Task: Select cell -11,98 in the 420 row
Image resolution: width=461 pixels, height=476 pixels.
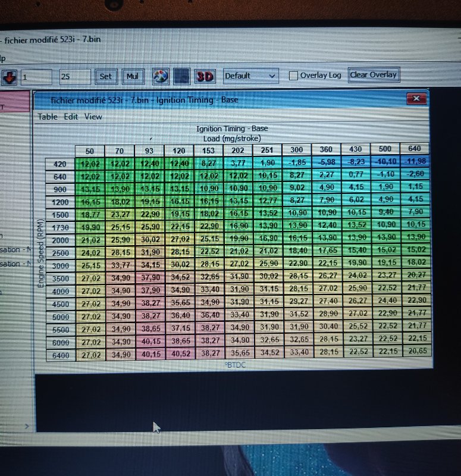Action: 415,161
